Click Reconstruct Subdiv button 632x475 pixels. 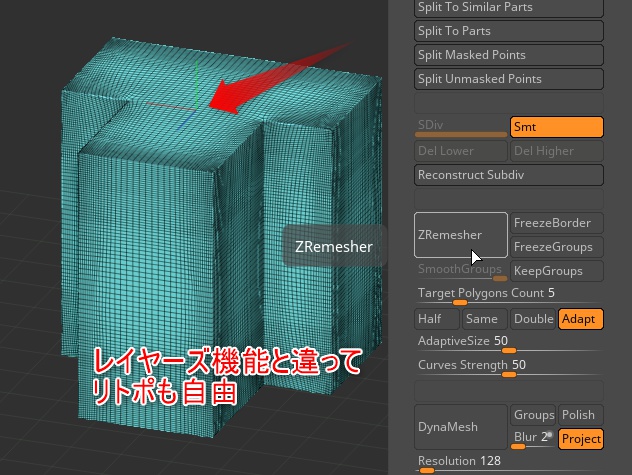pyautogui.click(x=509, y=175)
